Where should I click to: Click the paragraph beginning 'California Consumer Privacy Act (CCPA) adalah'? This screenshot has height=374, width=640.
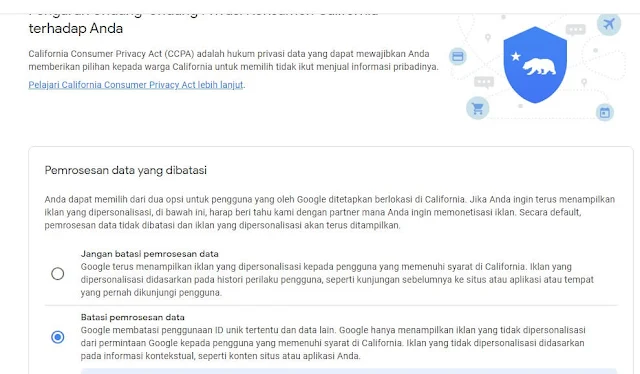pos(233,60)
